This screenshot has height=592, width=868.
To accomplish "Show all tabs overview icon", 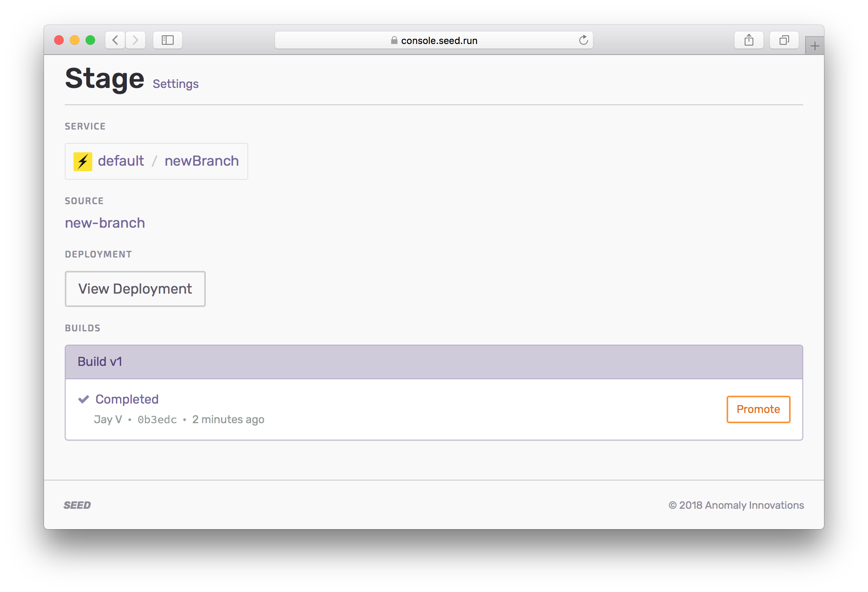I will point(784,40).
